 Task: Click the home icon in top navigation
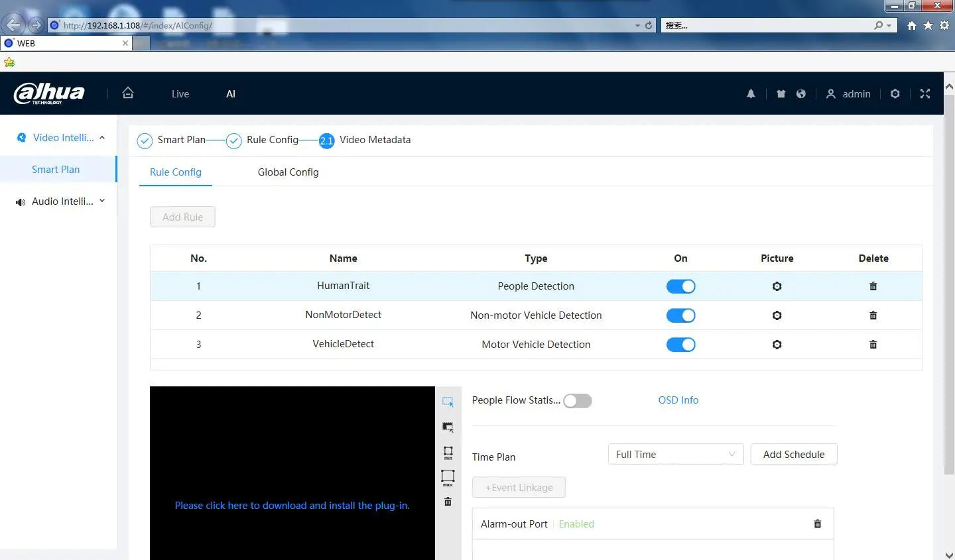coord(128,93)
